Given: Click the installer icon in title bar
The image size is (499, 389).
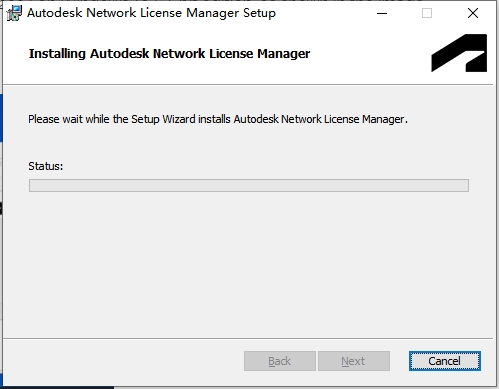Looking at the screenshot, I should pos(14,13).
